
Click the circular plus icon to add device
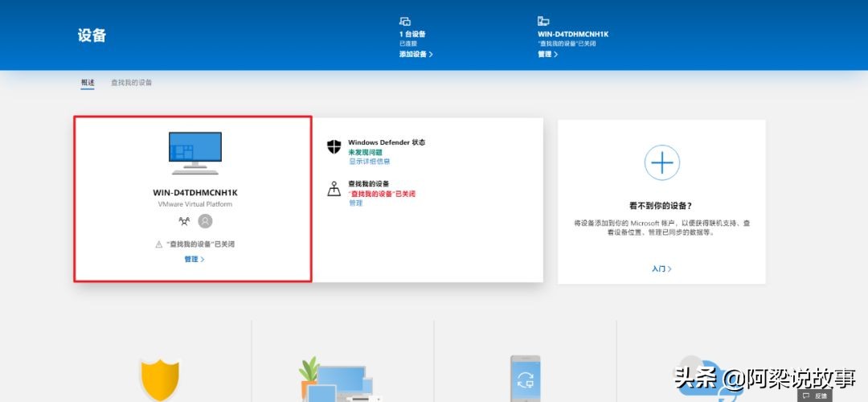662,162
